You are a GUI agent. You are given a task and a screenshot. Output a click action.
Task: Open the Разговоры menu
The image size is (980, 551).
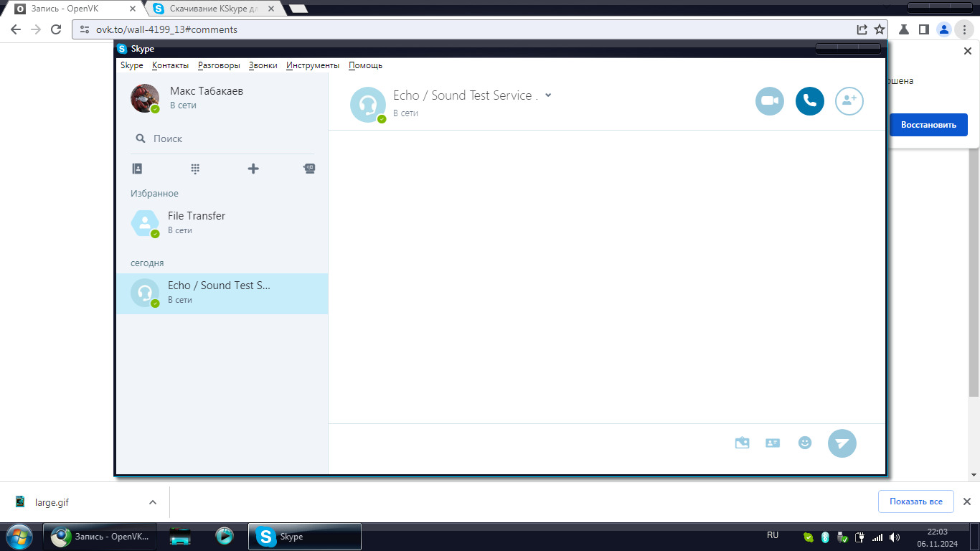click(x=219, y=65)
